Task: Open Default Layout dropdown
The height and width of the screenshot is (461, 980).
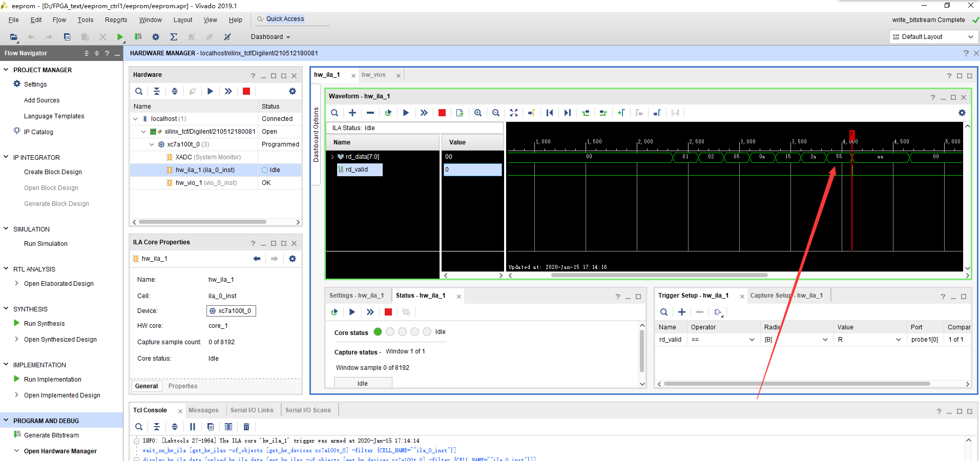Action: point(934,37)
